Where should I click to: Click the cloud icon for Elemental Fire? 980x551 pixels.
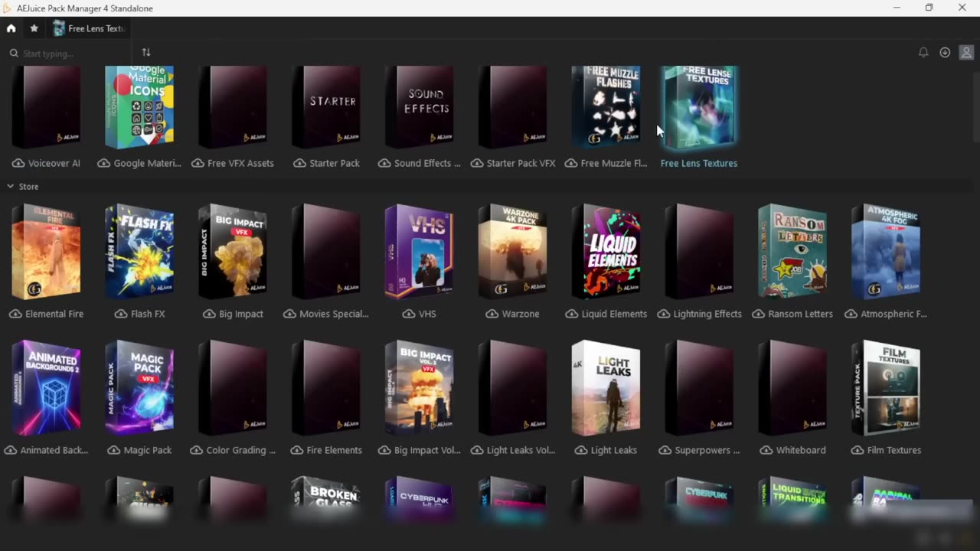click(15, 314)
